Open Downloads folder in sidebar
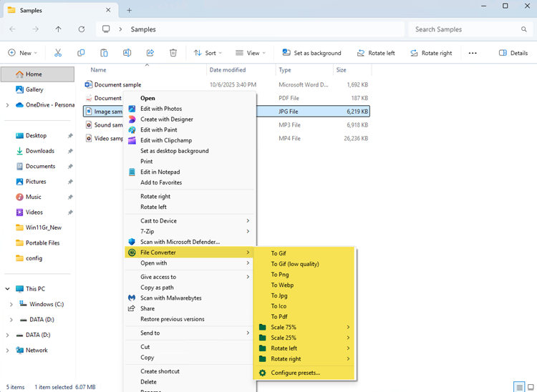 coord(40,151)
